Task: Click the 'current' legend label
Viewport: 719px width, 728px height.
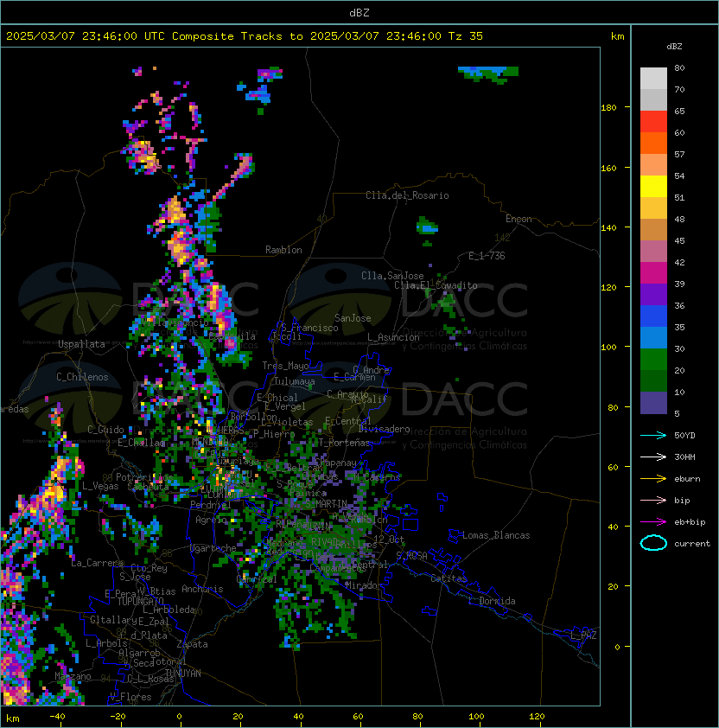Action: point(692,544)
